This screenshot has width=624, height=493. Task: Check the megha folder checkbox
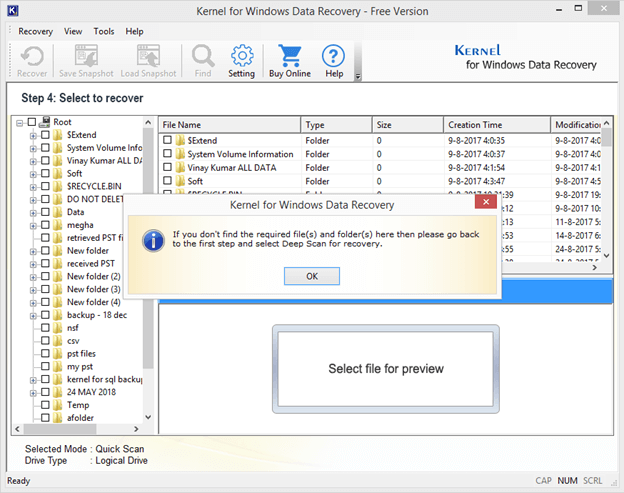pos(45,225)
